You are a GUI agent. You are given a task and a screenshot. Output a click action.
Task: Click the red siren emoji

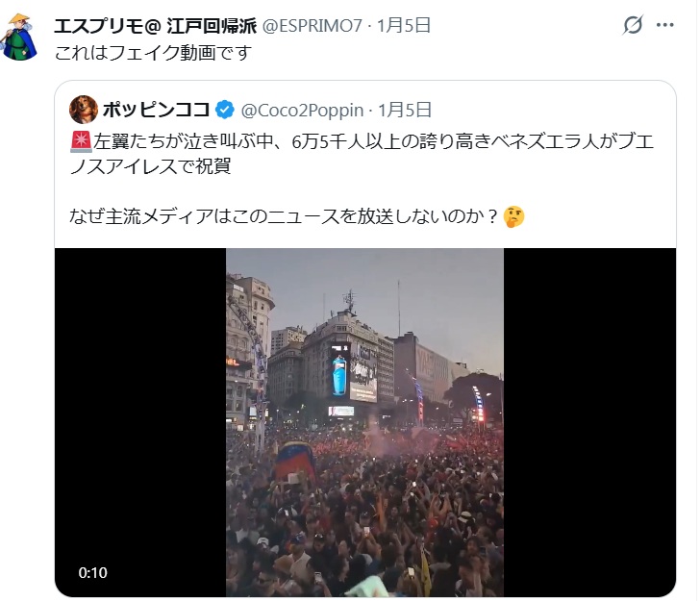point(81,141)
